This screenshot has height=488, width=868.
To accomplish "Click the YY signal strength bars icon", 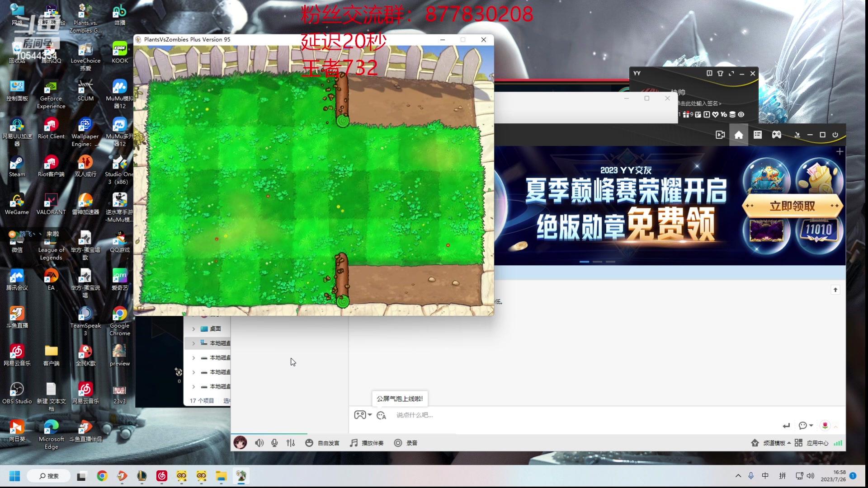I will (838, 443).
